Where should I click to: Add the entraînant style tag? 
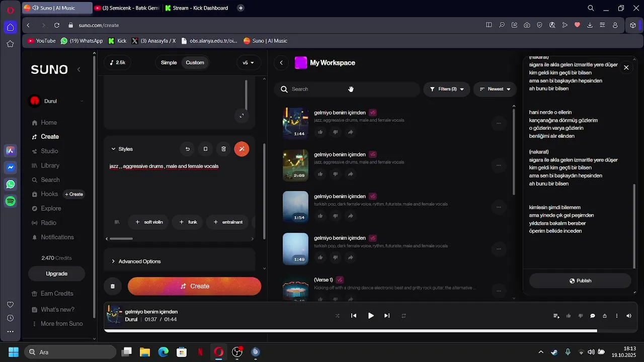tap(228, 222)
